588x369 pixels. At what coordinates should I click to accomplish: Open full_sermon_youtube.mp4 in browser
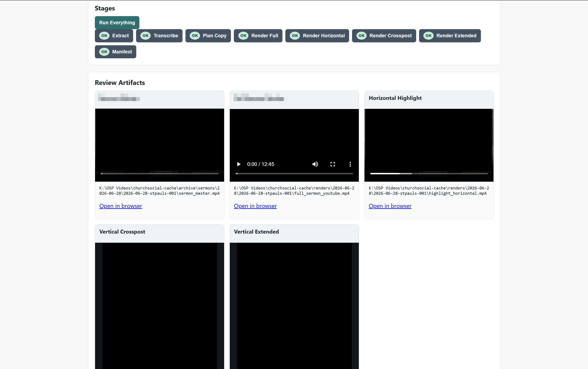tap(255, 206)
